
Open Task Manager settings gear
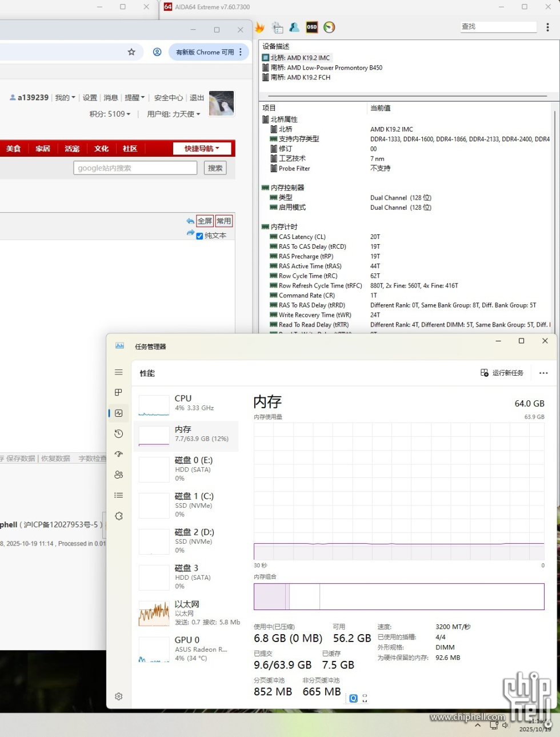[x=119, y=696]
